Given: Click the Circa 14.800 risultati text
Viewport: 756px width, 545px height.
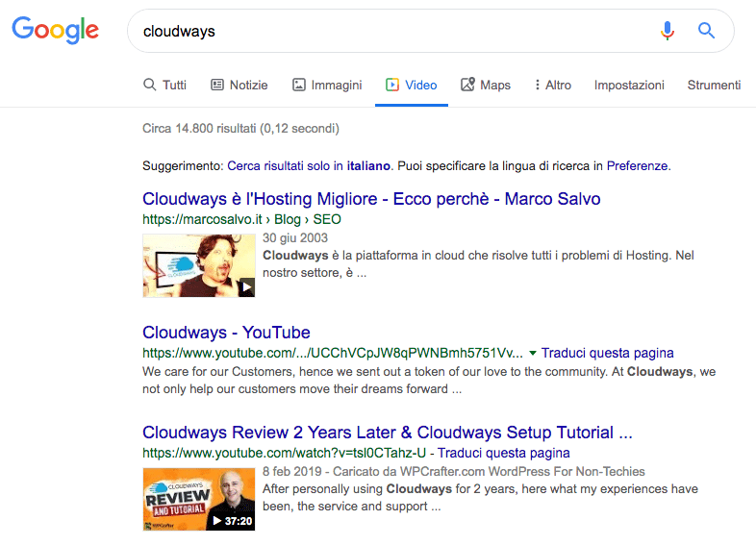Looking at the screenshot, I should pyautogui.click(x=240, y=128).
